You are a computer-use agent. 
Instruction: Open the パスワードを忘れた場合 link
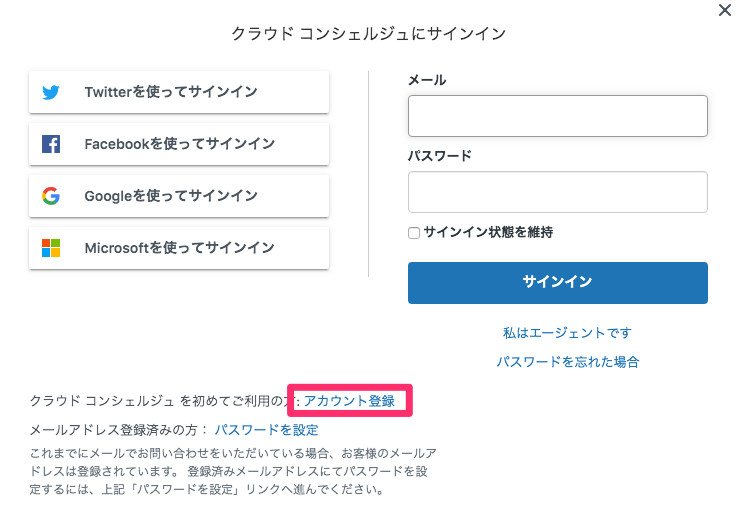[568, 362]
